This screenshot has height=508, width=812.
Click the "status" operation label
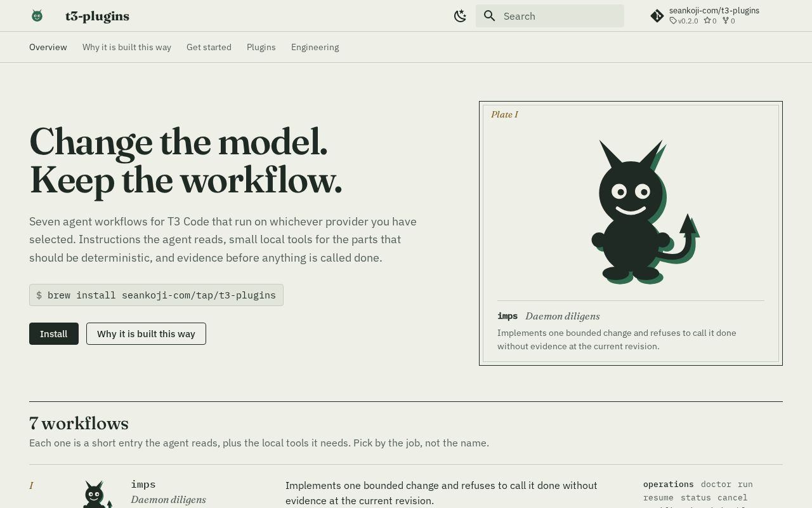pos(696,498)
